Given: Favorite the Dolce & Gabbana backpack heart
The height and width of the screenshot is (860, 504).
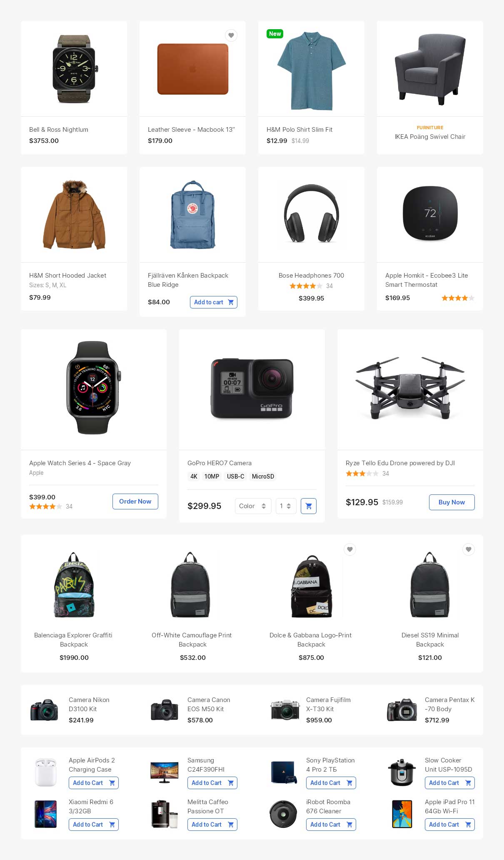Looking at the screenshot, I should (350, 549).
